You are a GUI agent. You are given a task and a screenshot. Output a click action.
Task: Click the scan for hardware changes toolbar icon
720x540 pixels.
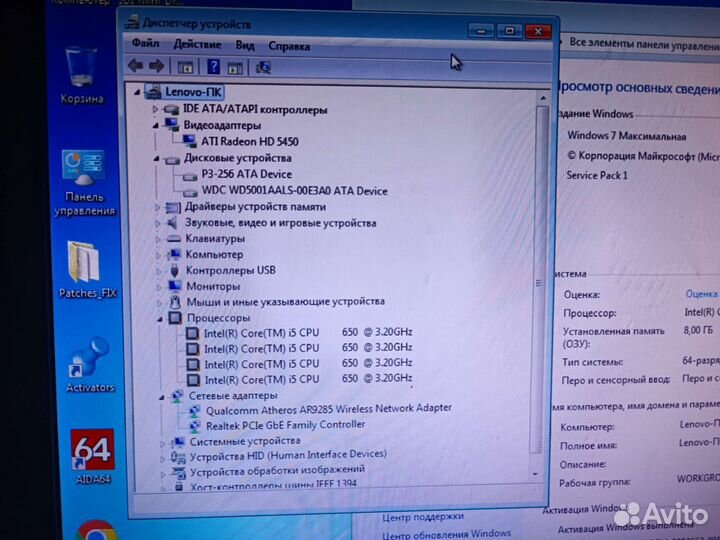(x=264, y=68)
